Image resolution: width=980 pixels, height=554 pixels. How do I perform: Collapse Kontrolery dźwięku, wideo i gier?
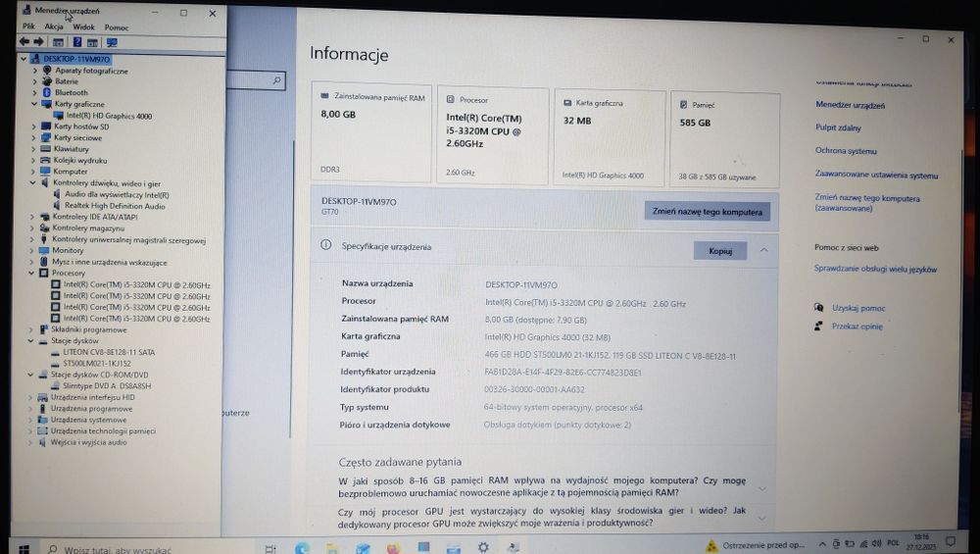pos(33,183)
